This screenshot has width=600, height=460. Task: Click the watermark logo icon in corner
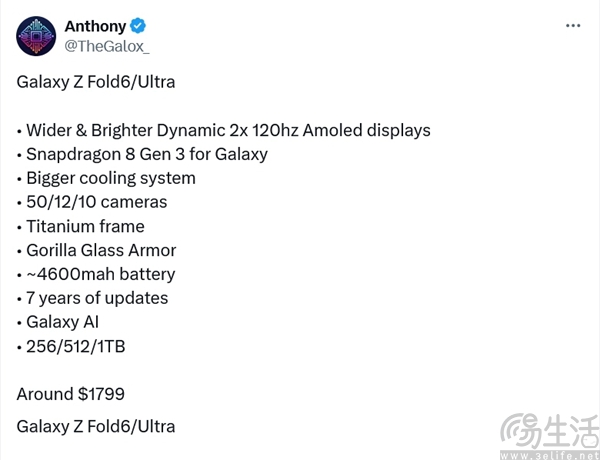(x=518, y=430)
